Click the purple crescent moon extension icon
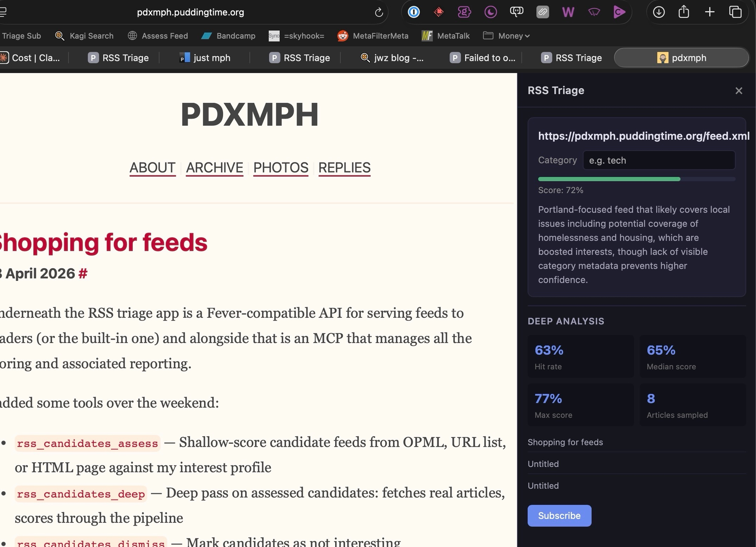 490,12
